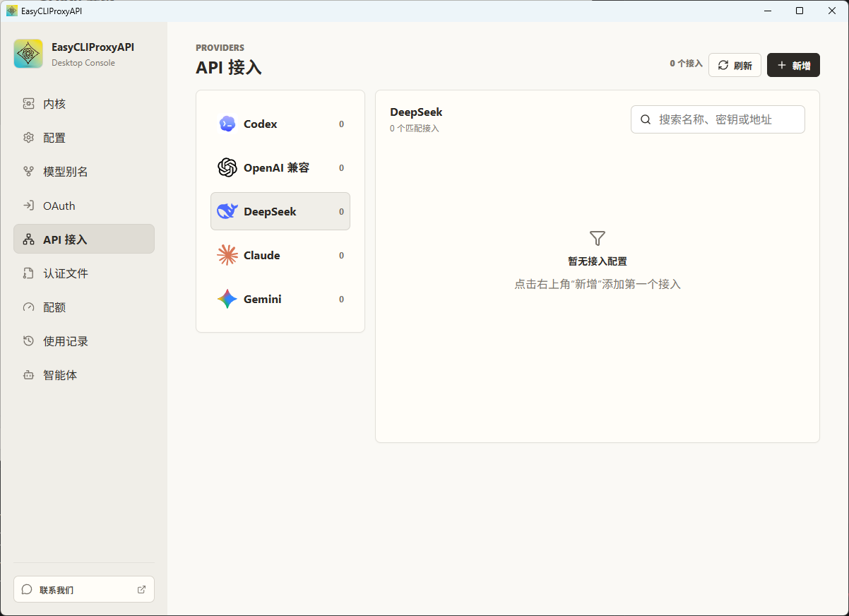Click the 内核 sidebar icon
The width and height of the screenshot is (849, 616).
28,104
